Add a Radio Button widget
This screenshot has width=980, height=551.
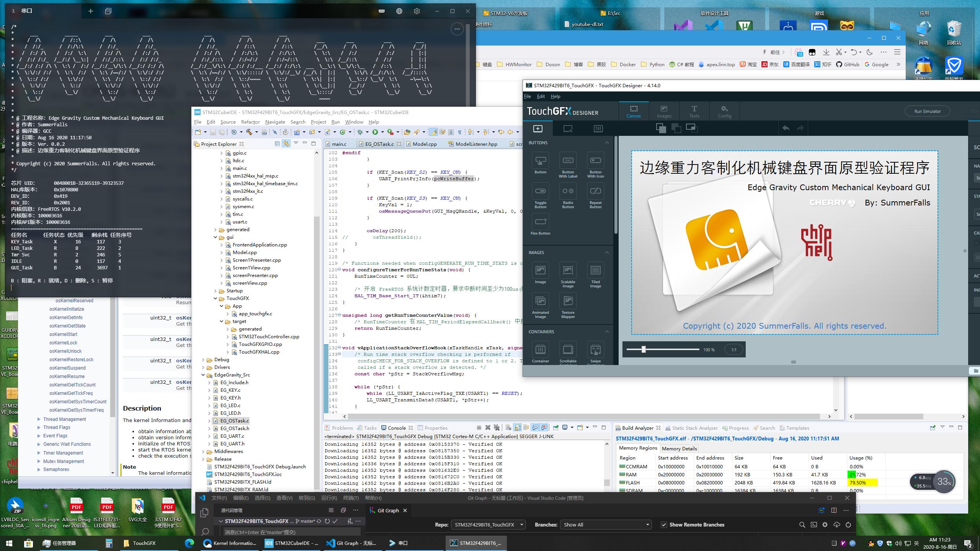[x=568, y=191]
